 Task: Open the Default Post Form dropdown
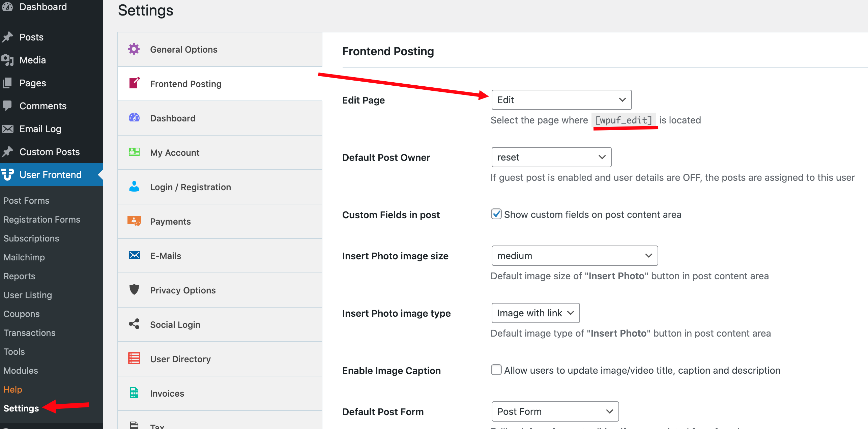tap(555, 411)
